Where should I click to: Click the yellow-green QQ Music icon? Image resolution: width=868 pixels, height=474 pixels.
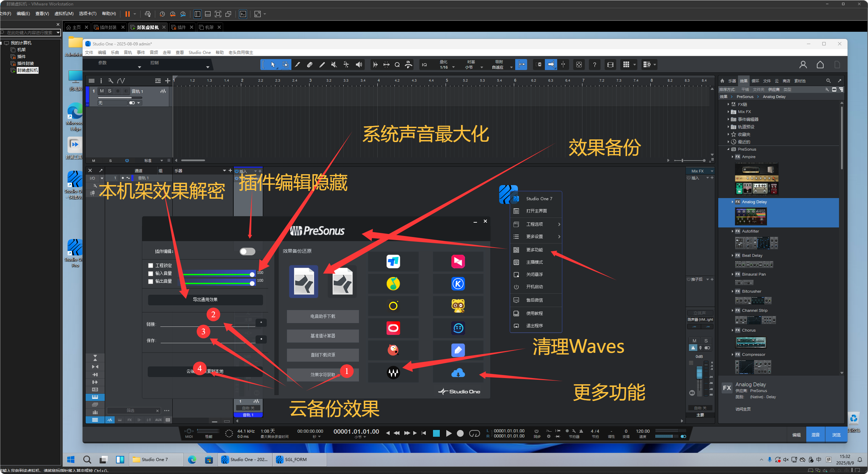pos(393,283)
